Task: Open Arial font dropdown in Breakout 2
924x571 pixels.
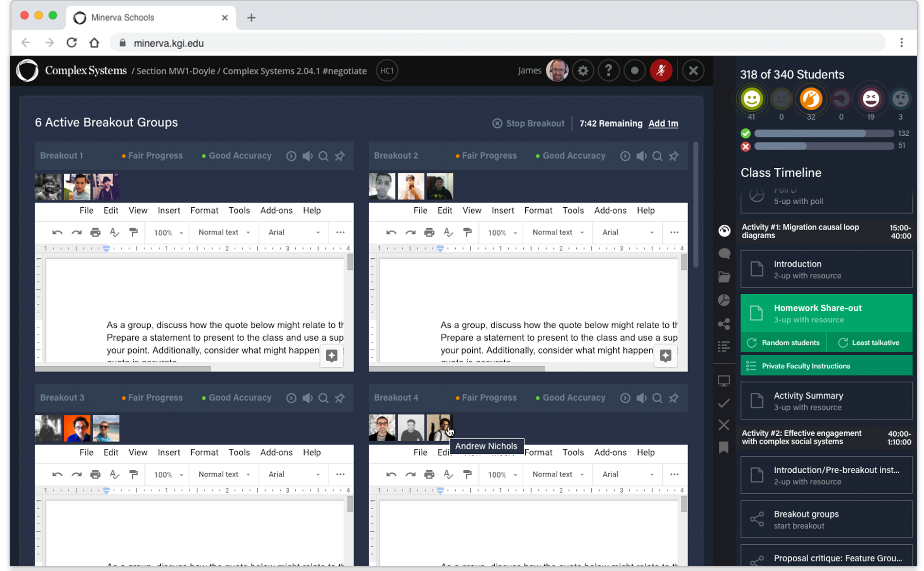Action: point(628,232)
